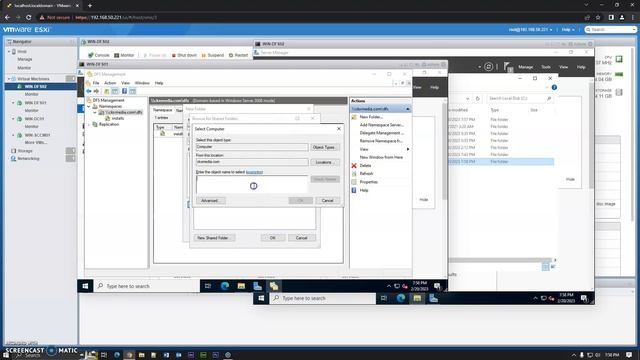Click Edge icon in front VM taskbar
Image resolution: width=640 pixels, height=360 pixels.
pyautogui.click(x=225, y=286)
